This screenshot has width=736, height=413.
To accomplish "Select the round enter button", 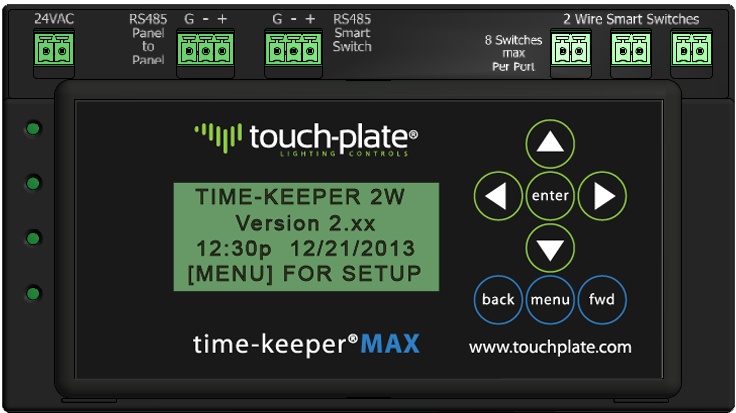I will pos(550,196).
